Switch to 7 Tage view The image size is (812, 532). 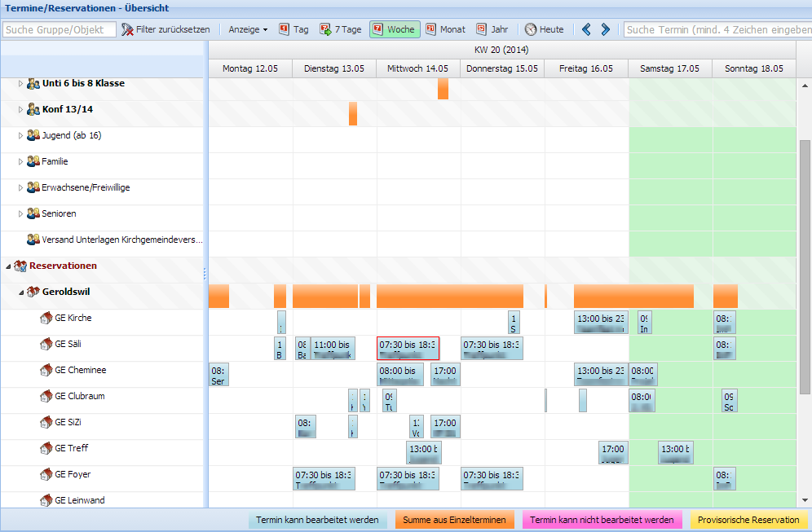(x=340, y=29)
